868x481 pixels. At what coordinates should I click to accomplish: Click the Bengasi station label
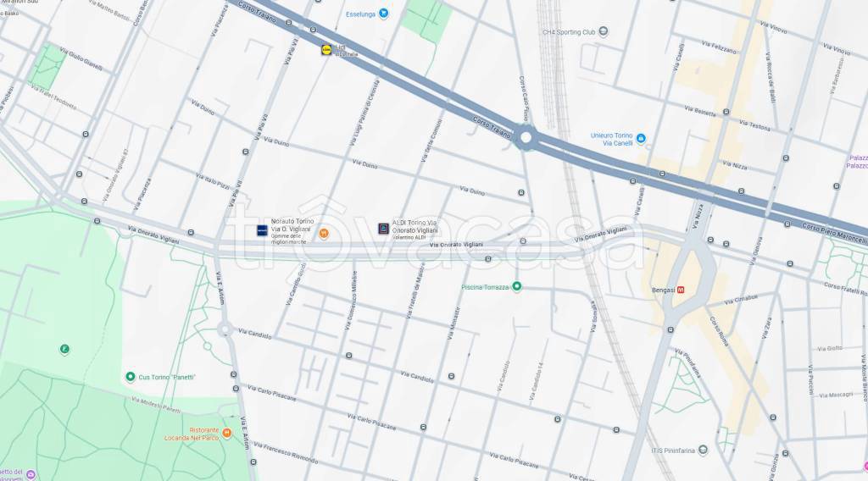point(663,290)
